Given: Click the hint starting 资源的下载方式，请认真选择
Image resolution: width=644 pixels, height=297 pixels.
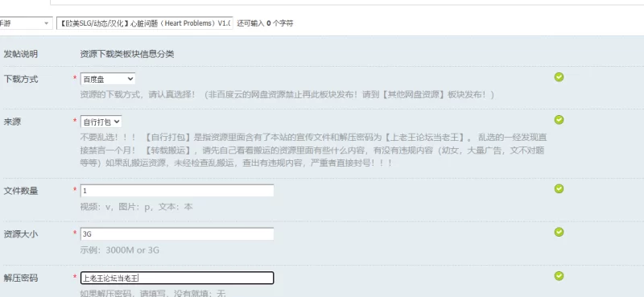Looking at the screenshot, I should pyautogui.click(x=287, y=94).
